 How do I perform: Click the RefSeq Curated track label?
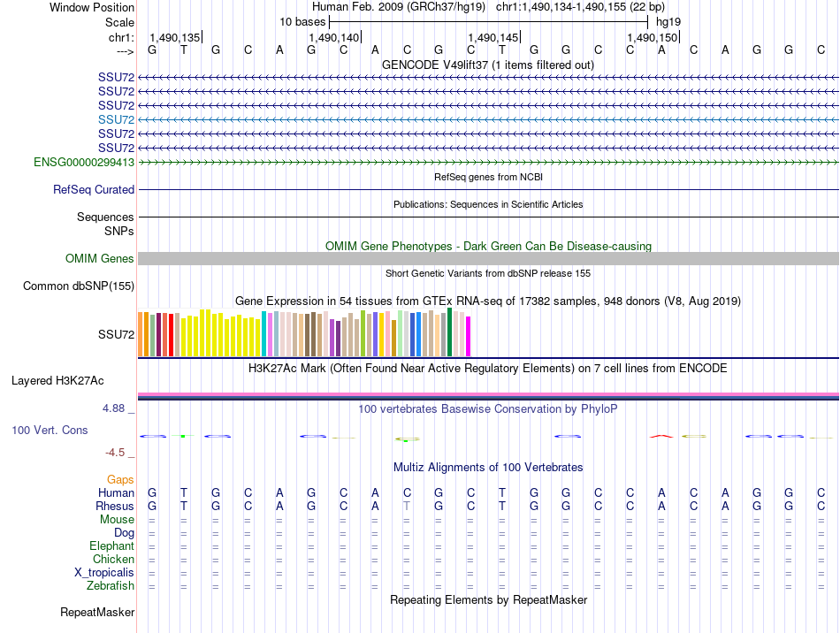94,189
